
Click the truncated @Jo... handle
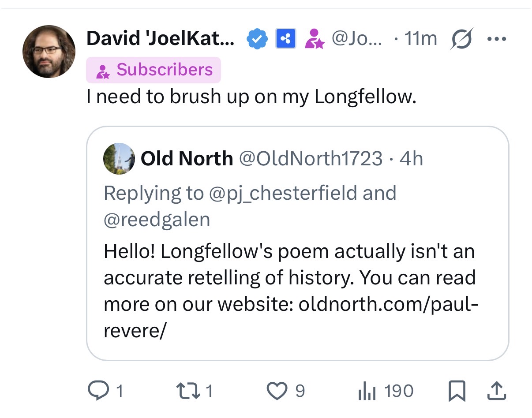coord(357,39)
